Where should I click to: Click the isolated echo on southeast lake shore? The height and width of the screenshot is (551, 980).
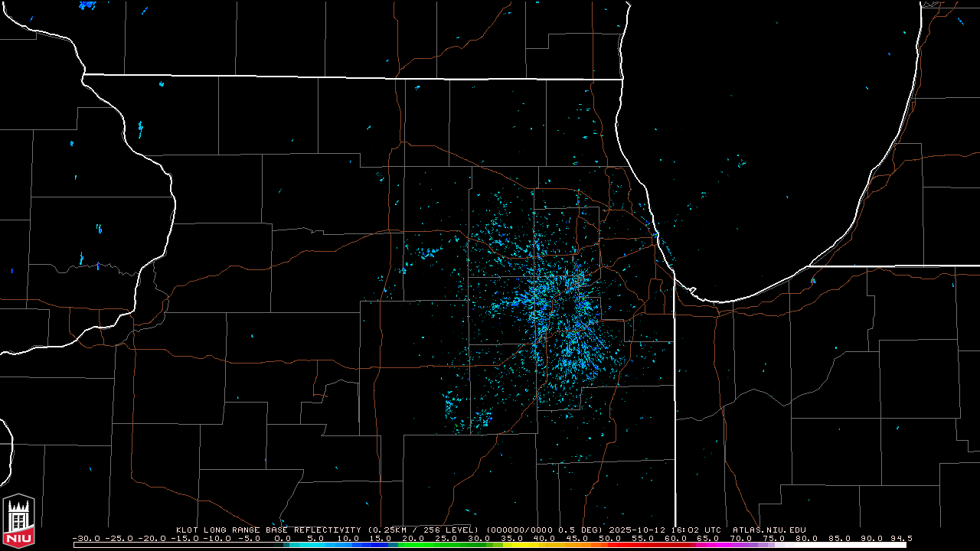pyautogui.click(x=813, y=281)
